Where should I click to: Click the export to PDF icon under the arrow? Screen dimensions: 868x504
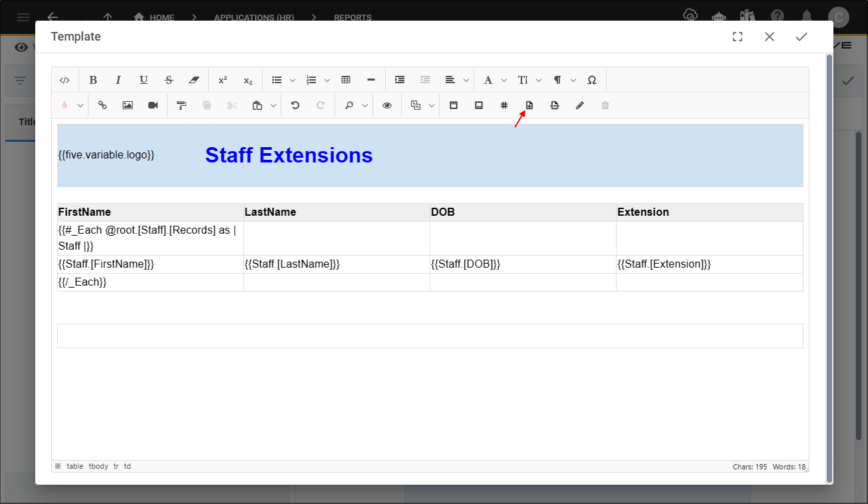[x=529, y=105]
